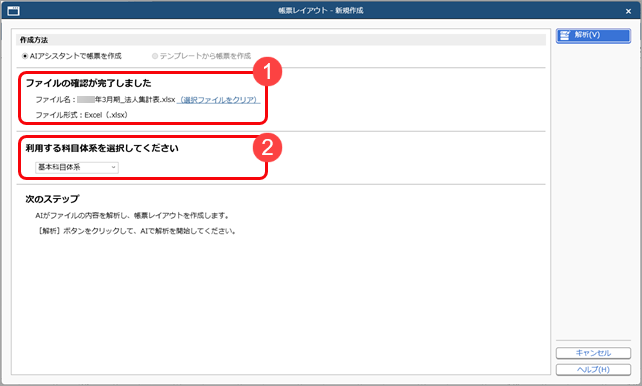Click the 利用する科目体系を選択してください heading
The width and height of the screenshot is (642, 386).
[102, 148]
